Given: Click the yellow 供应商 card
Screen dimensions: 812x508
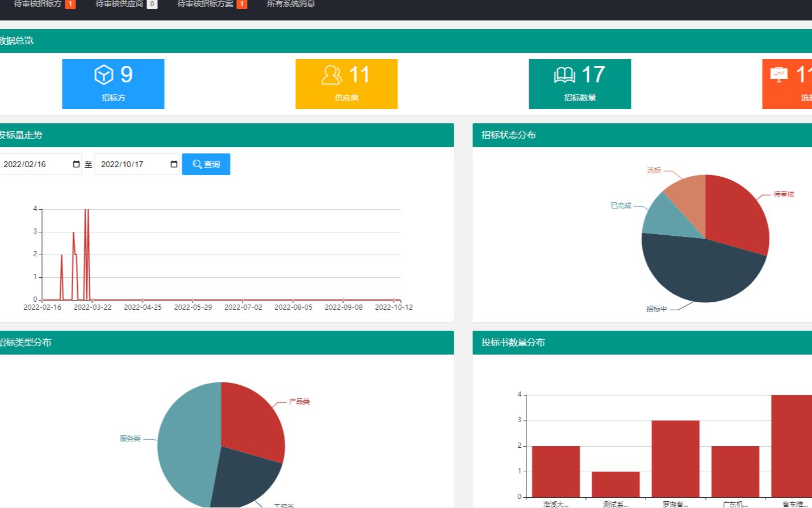Looking at the screenshot, I should point(346,84).
